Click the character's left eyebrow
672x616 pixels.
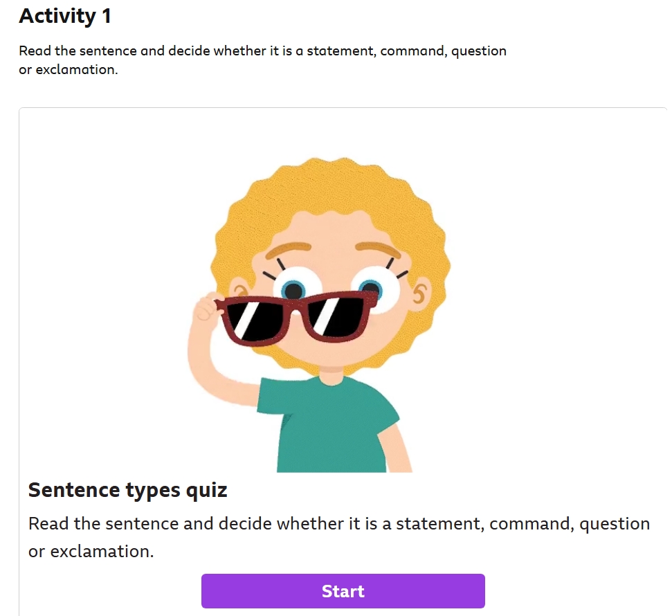coord(288,250)
